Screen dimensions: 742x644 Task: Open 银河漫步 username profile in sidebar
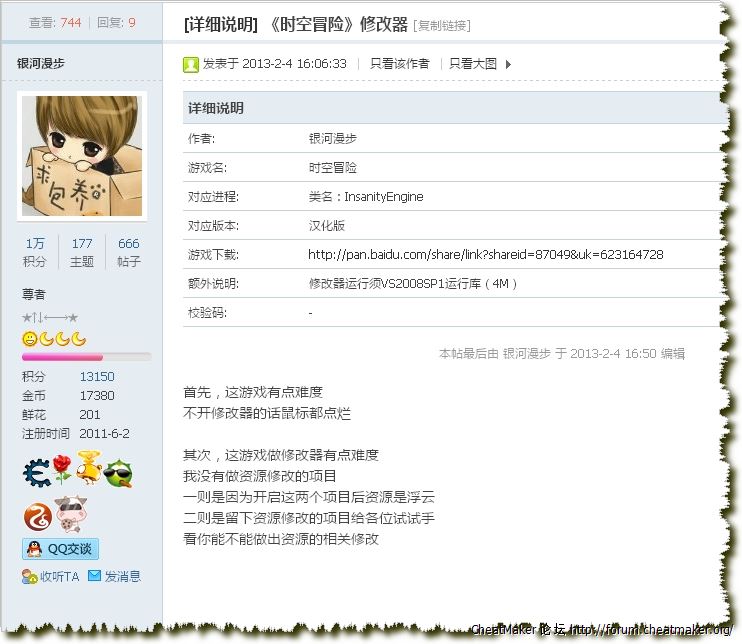click(x=44, y=64)
